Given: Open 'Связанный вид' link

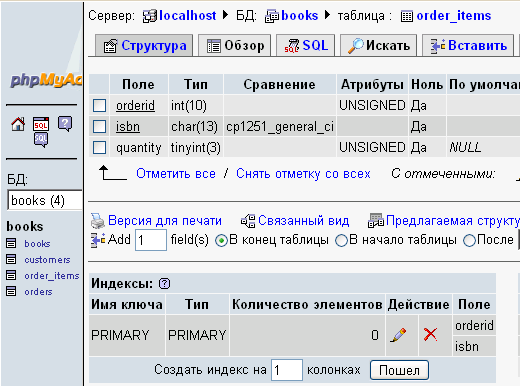Looking at the screenshot, I should [304, 221].
